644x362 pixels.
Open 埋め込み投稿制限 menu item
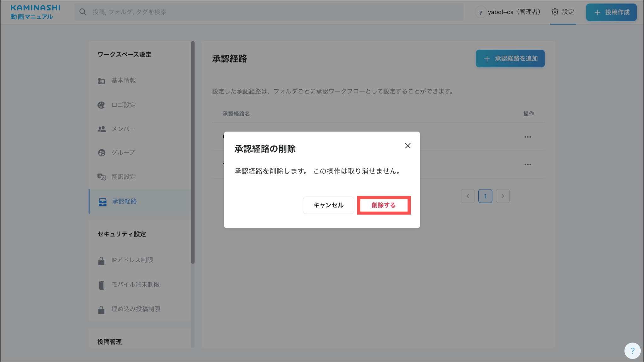coord(136,309)
